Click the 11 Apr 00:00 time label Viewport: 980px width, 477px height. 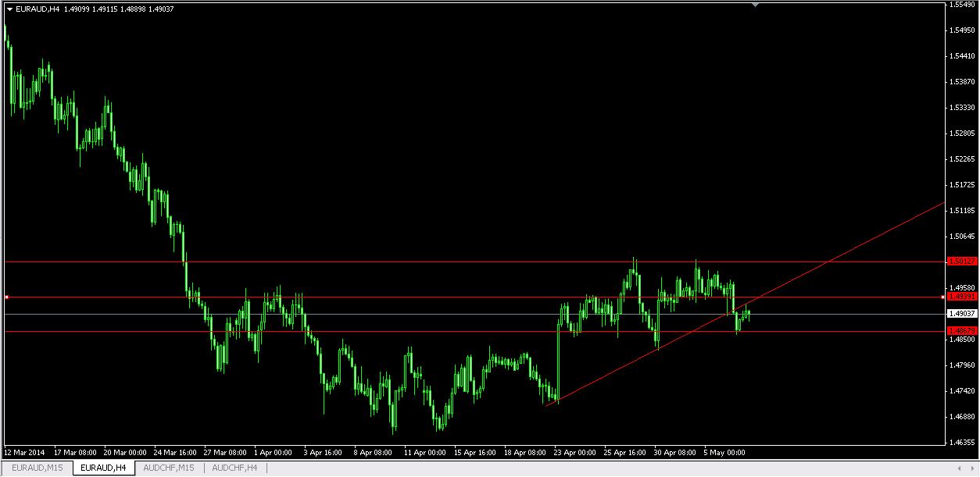(425, 452)
